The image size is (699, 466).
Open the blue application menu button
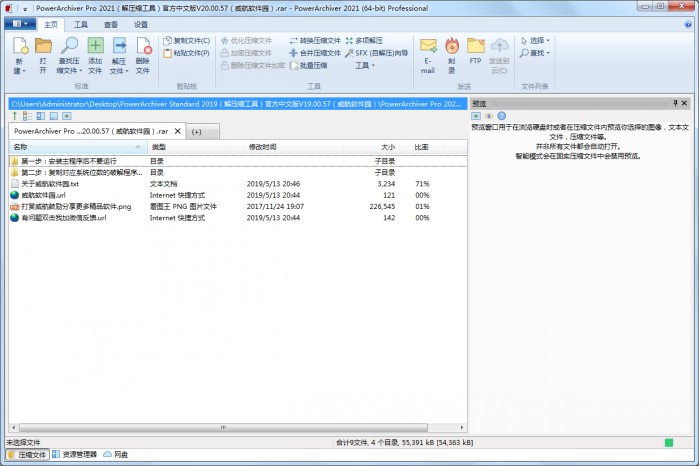coord(20,24)
